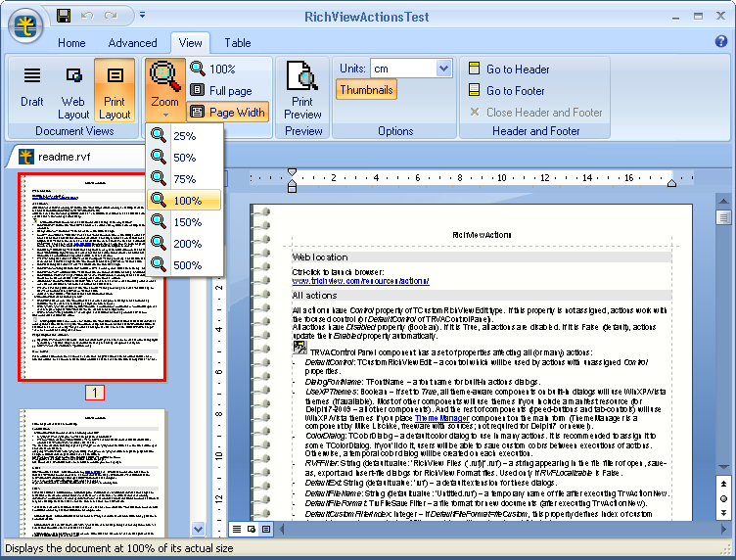Switch to the Advanced ribbon tab
Screen dimensions: 736x560
coord(132,43)
